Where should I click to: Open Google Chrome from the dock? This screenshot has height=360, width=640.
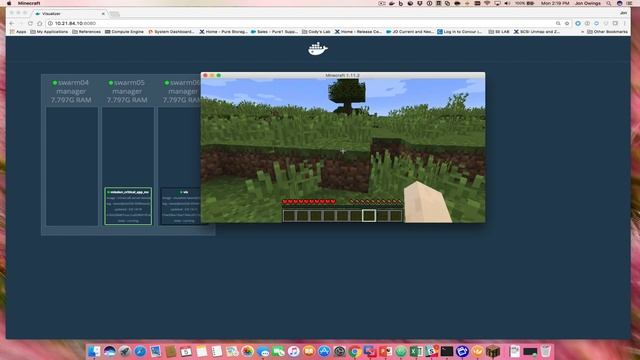pyautogui.click(x=355, y=351)
